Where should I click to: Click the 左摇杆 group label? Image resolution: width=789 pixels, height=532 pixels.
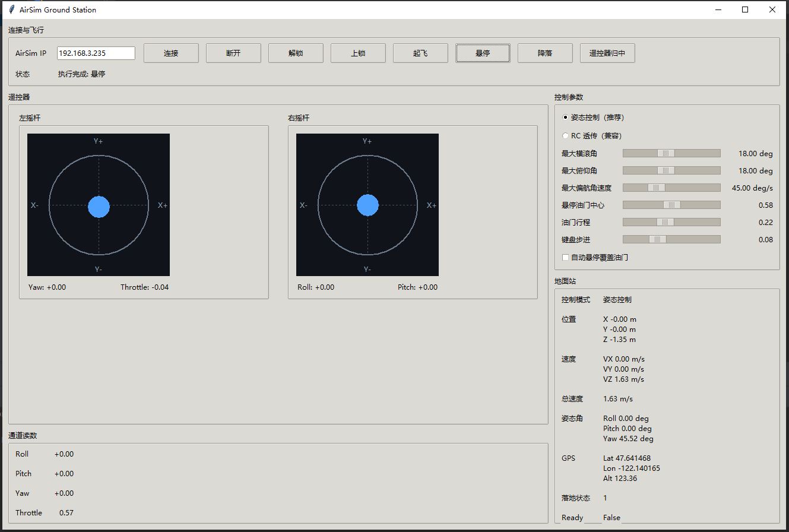(x=30, y=118)
